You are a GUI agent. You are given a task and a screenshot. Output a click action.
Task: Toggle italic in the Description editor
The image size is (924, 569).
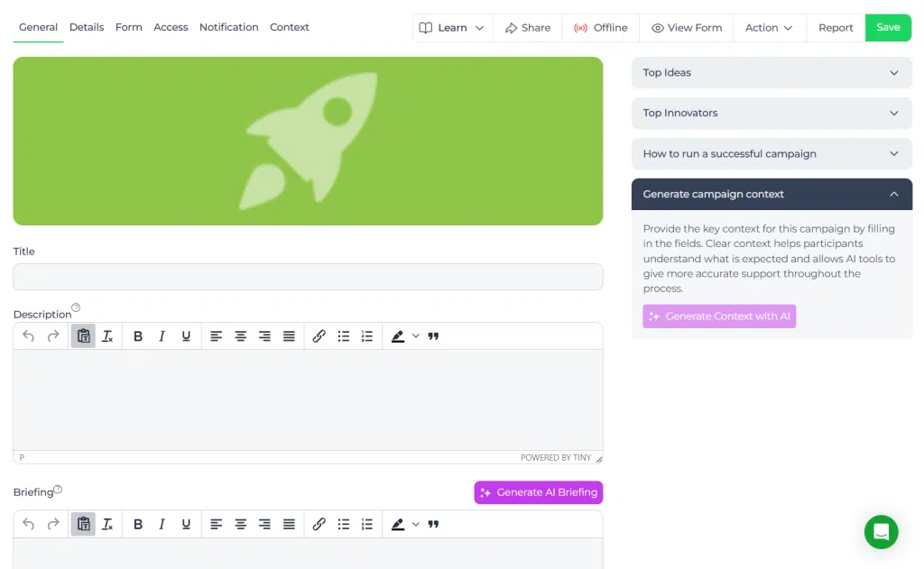point(162,336)
